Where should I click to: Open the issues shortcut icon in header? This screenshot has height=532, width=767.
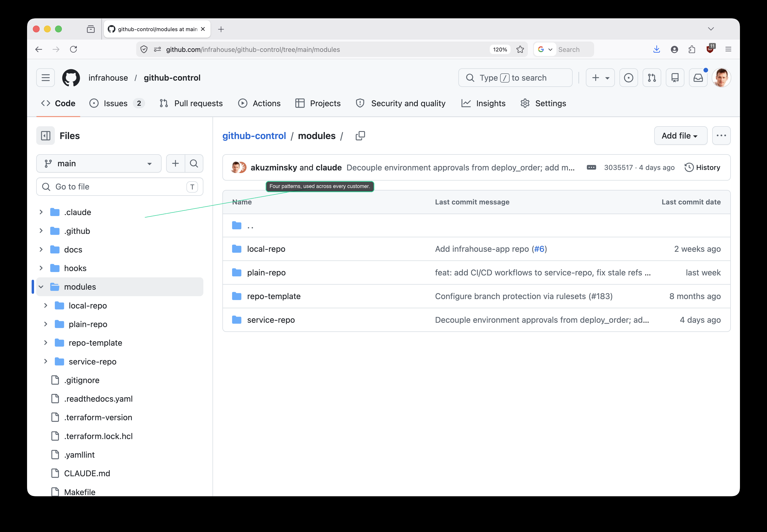pyautogui.click(x=628, y=78)
